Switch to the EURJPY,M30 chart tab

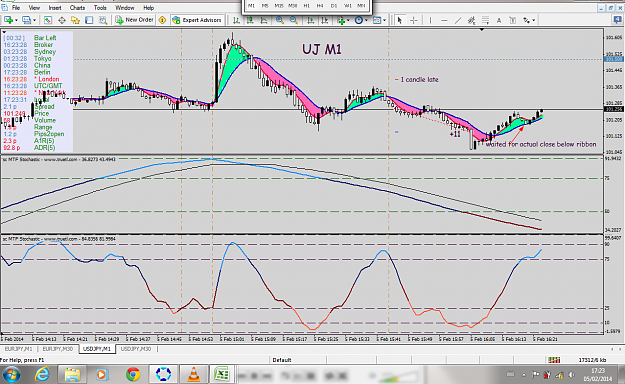pos(58,349)
